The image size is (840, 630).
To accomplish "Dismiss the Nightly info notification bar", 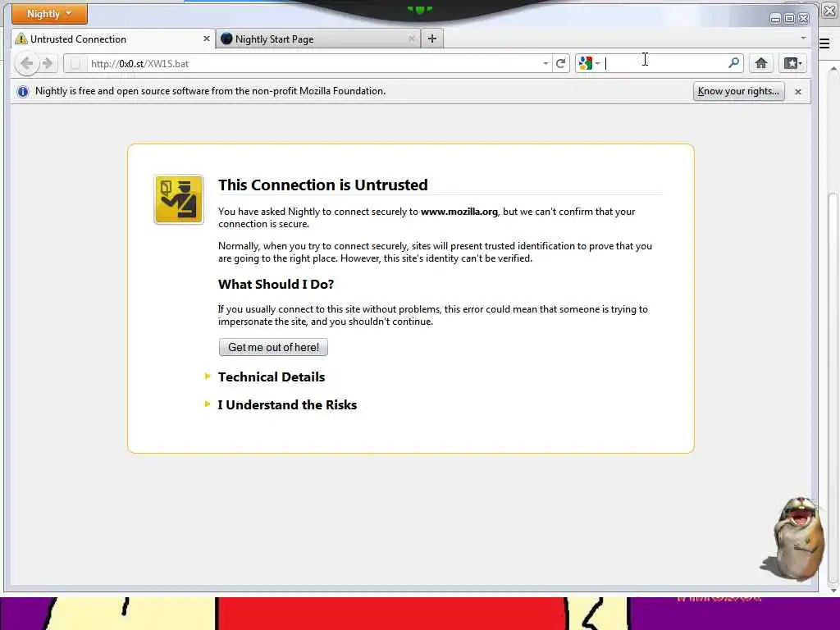I will (x=798, y=92).
